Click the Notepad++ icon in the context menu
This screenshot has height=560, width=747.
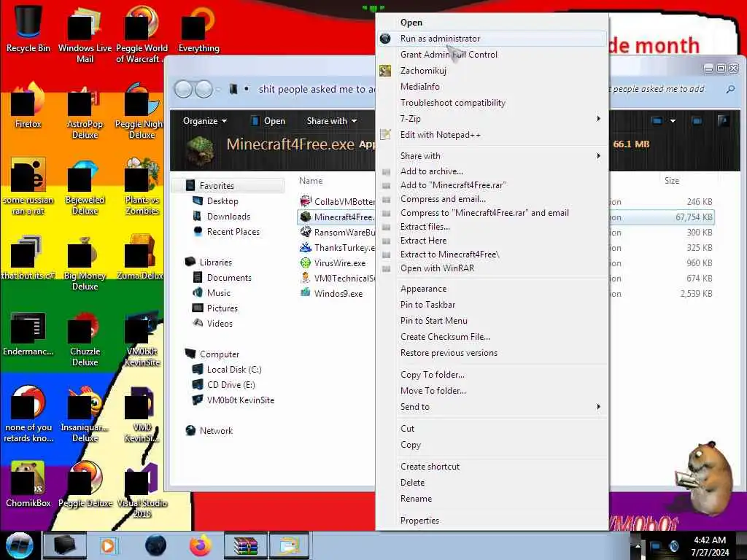[x=385, y=135]
